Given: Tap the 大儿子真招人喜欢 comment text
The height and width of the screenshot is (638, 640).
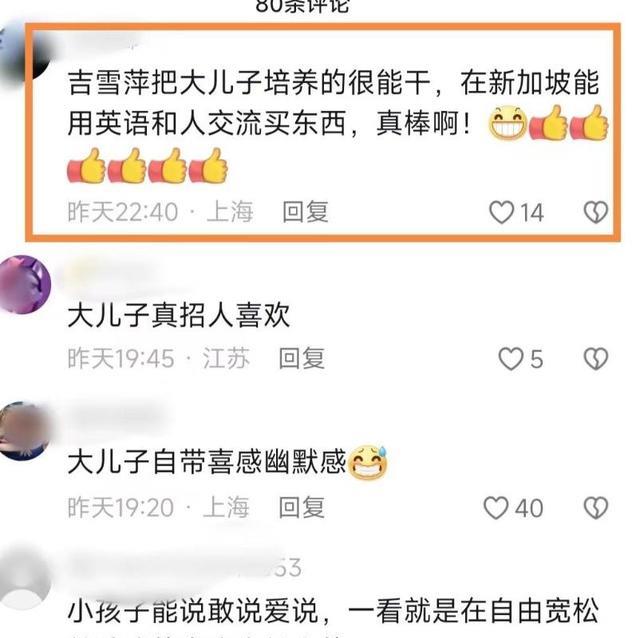Looking at the screenshot, I should pos(178,316).
